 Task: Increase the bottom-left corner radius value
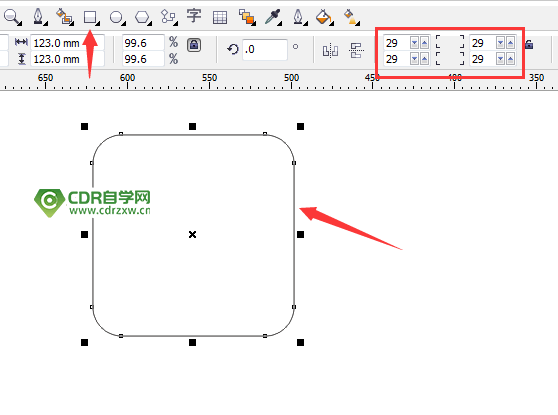click(x=424, y=58)
